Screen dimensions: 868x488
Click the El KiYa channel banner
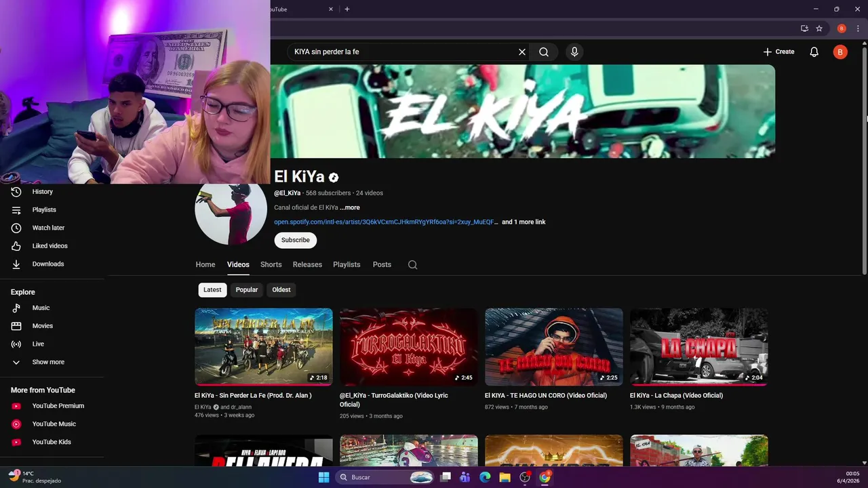[x=523, y=111]
